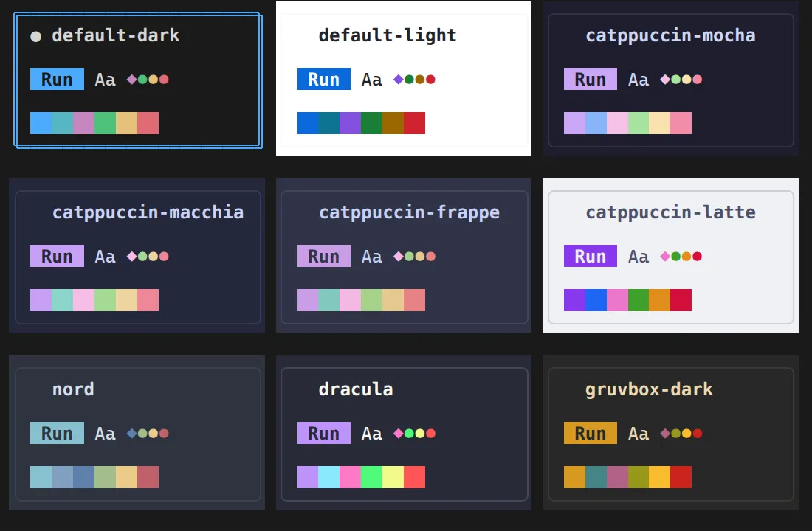Pick the yellow swatch in catppuccin-macchia palette
Viewport: 812px width, 531px height.
click(127, 300)
